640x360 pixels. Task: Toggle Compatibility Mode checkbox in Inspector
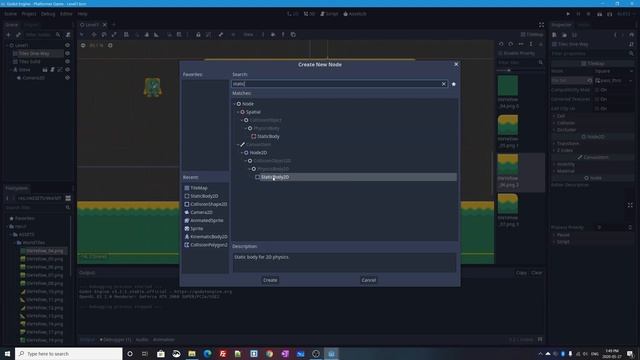click(x=597, y=90)
